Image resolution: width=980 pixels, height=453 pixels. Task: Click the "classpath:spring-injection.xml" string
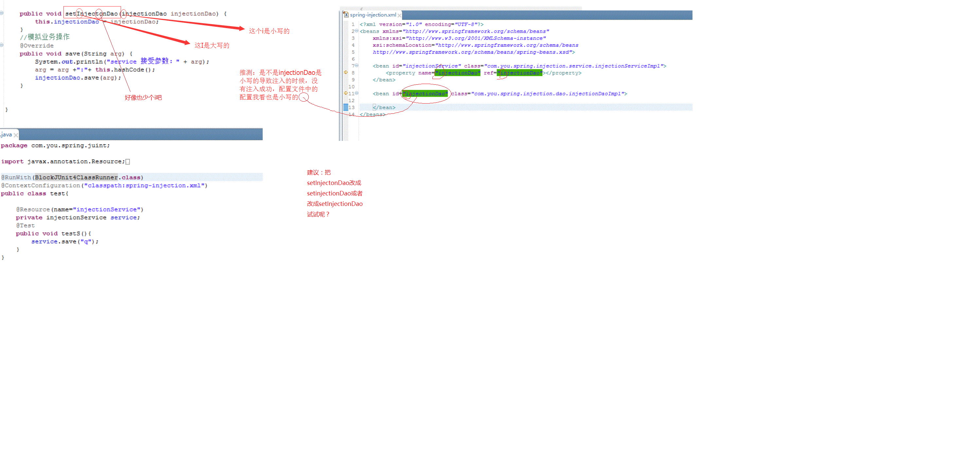pos(144,185)
